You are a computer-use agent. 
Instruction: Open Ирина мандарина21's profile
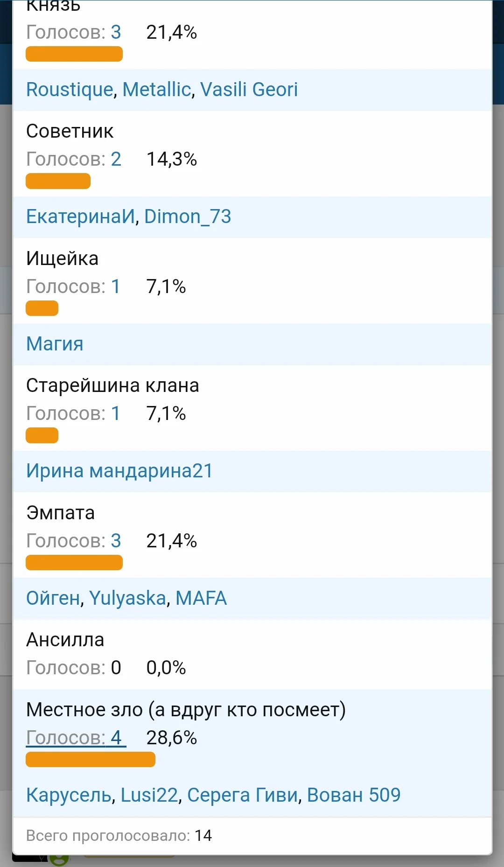tap(119, 471)
